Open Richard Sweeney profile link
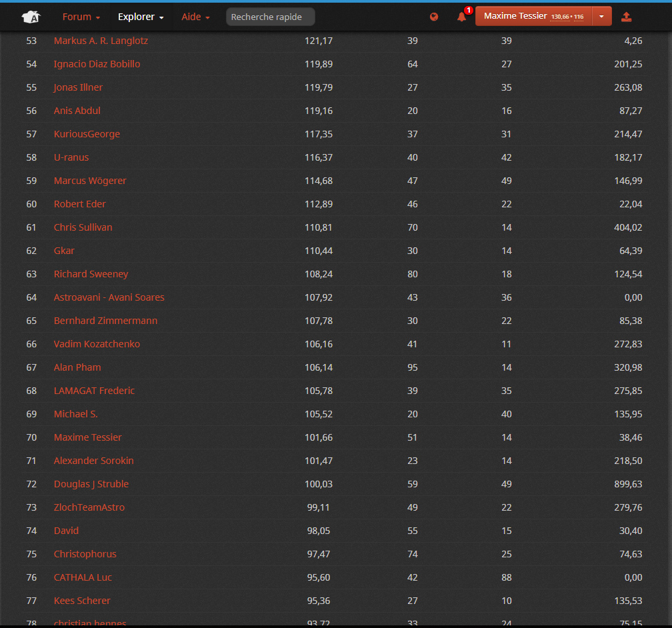Image resolution: width=672 pixels, height=628 pixels. (x=91, y=274)
